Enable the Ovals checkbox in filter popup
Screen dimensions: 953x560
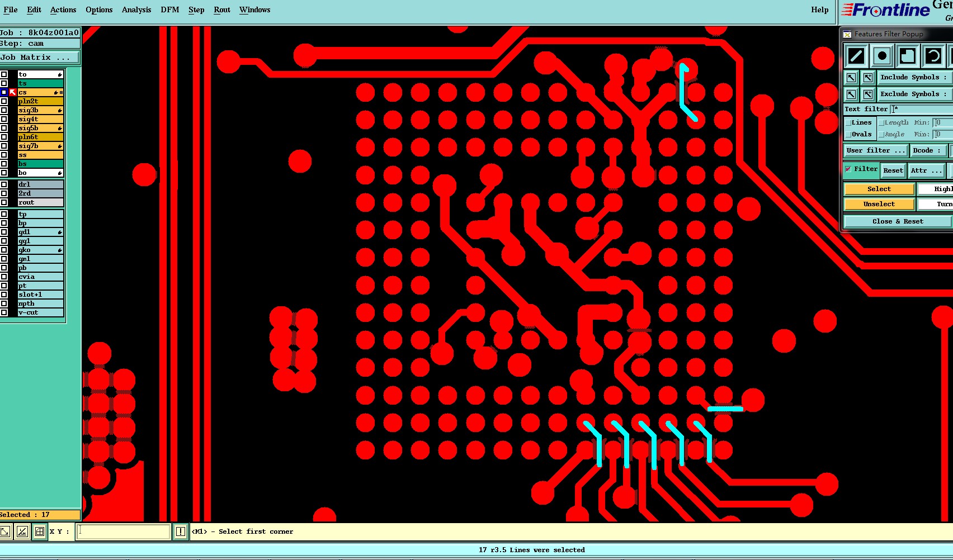click(848, 135)
